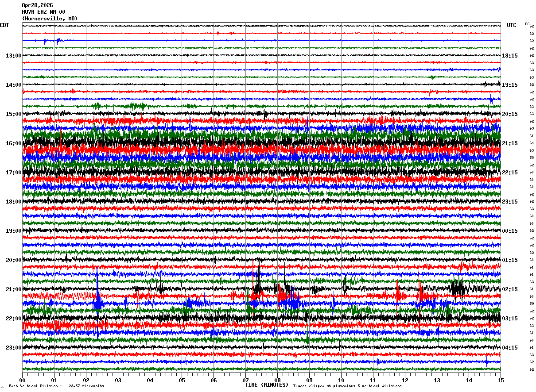Click the DC value 64 beside 21:15

click(x=532, y=143)
